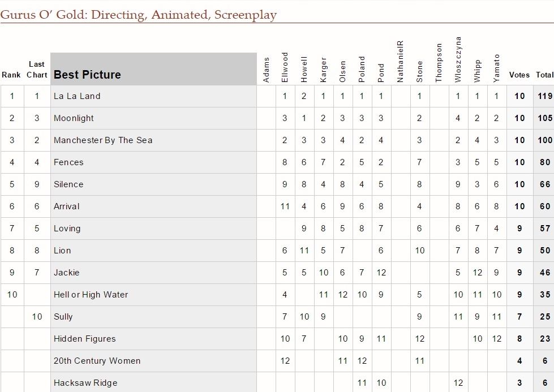
Task: Click the Hacksaw Ridge film name
Action: [85, 383]
